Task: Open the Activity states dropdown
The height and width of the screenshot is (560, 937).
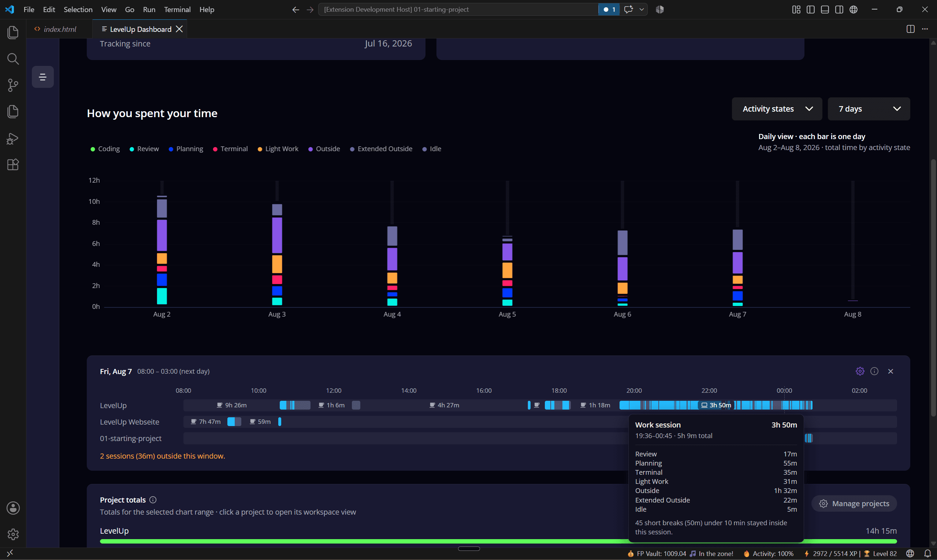Action: pyautogui.click(x=777, y=109)
